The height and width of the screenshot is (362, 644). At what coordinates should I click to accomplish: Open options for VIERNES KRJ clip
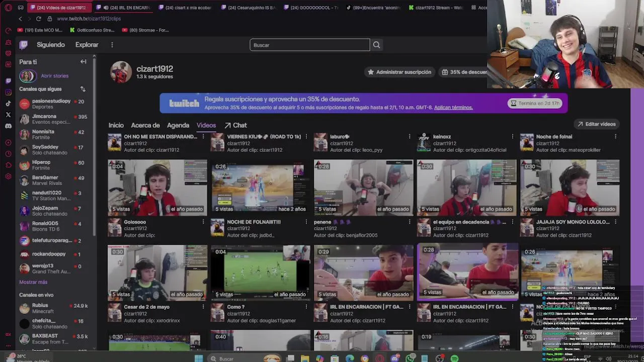tap(306, 137)
